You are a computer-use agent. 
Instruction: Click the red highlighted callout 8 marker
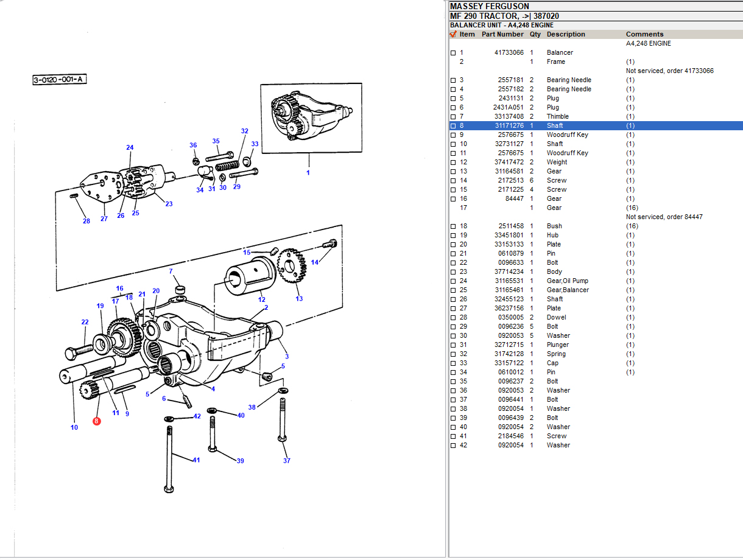tap(96, 421)
